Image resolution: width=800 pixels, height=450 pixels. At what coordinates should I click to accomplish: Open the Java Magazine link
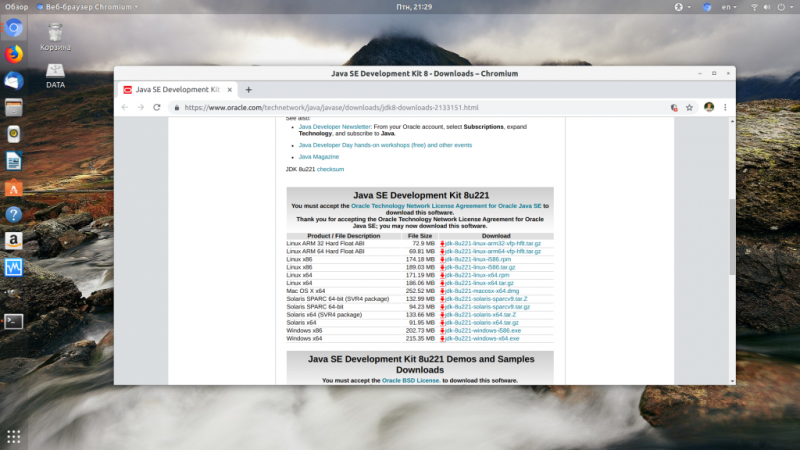[318, 157]
